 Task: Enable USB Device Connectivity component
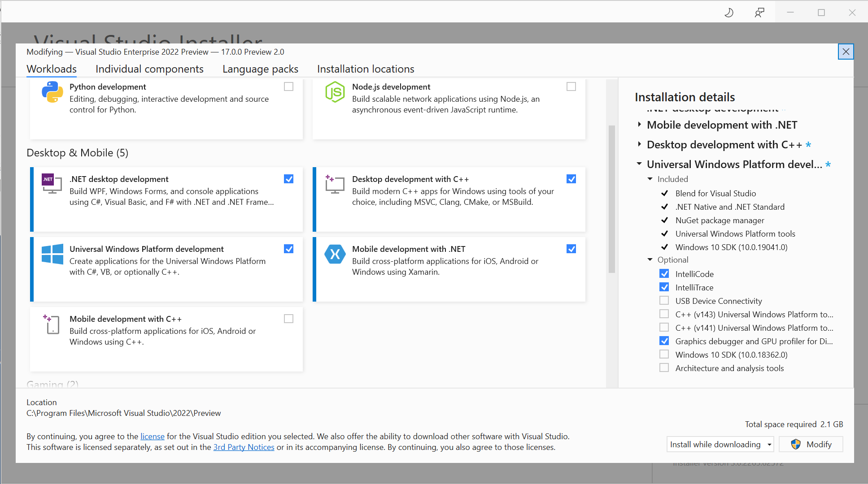coord(664,300)
